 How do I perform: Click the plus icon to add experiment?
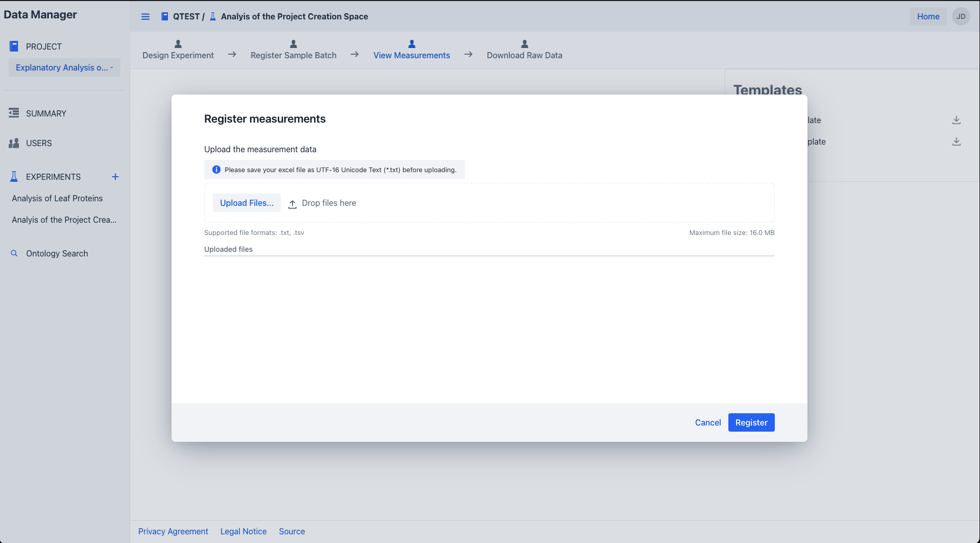pos(115,177)
